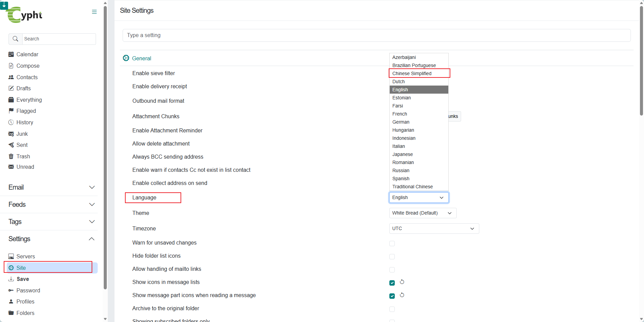Click the Type a setting search field
The width and height of the screenshot is (644, 322).
click(x=376, y=35)
